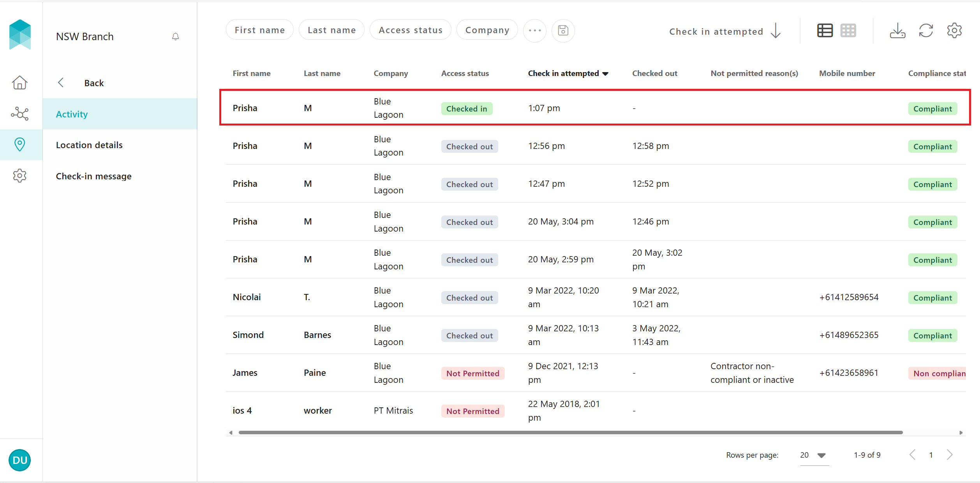This screenshot has height=483, width=980.
Task: Click the save filter disk icon
Action: 563,30
